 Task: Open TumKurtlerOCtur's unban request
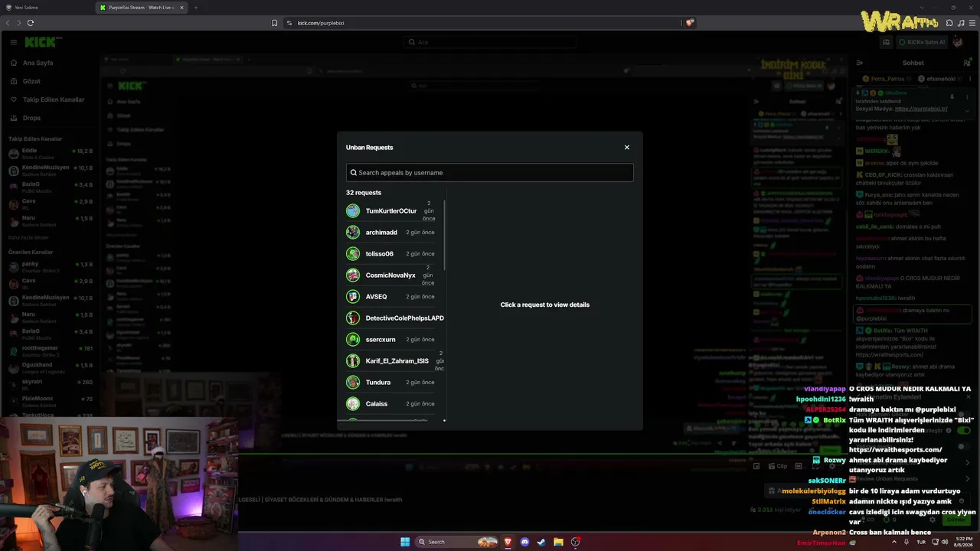390,211
